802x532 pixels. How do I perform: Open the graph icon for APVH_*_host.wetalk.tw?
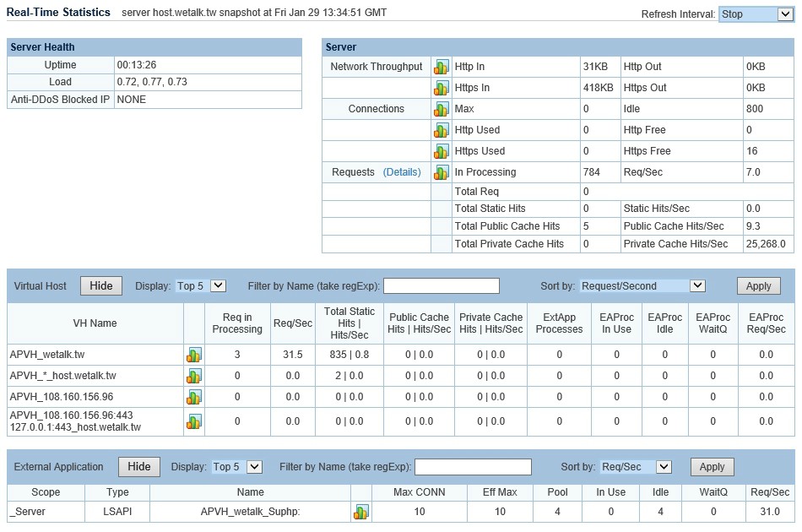pos(194,376)
